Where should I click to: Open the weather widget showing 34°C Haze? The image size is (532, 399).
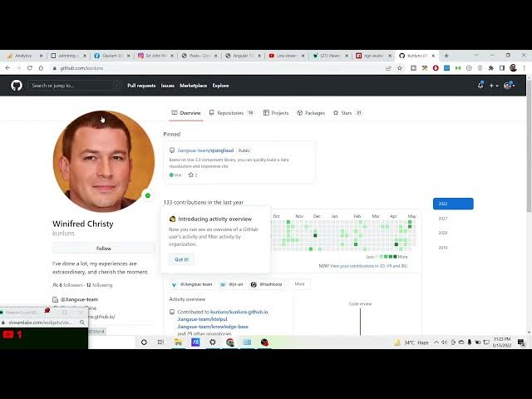pos(411,342)
